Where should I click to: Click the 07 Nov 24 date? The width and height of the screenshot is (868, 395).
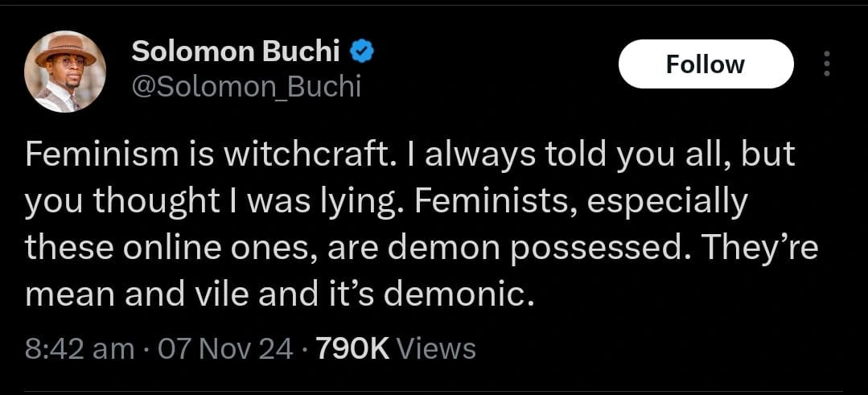click(227, 348)
